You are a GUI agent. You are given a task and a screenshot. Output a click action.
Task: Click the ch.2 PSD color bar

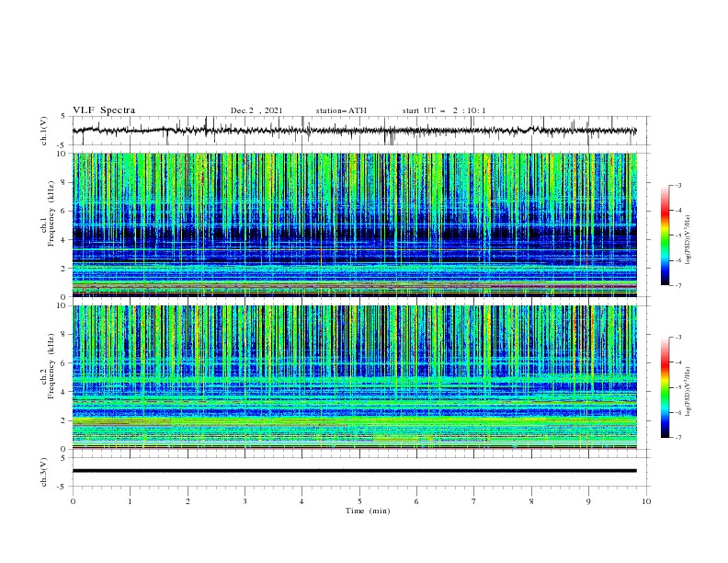point(665,387)
